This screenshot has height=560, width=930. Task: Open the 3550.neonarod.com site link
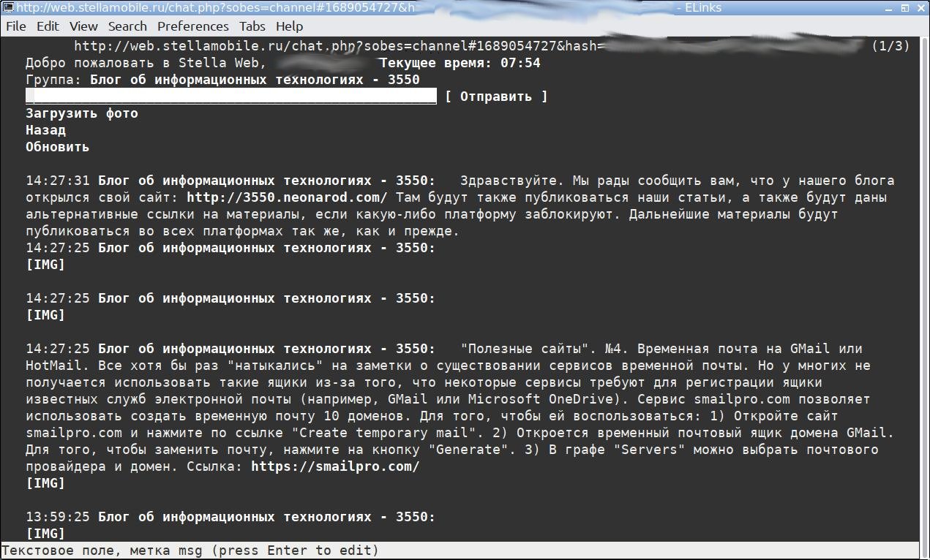pos(287,197)
